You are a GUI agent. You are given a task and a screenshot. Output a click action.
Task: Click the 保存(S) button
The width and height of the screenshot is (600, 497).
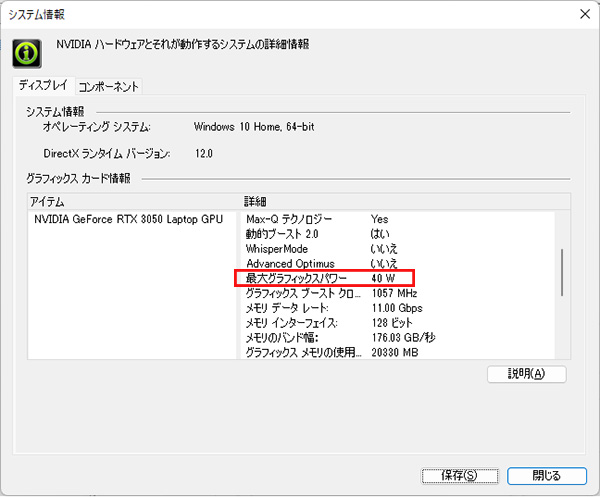pyautogui.click(x=460, y=476)
